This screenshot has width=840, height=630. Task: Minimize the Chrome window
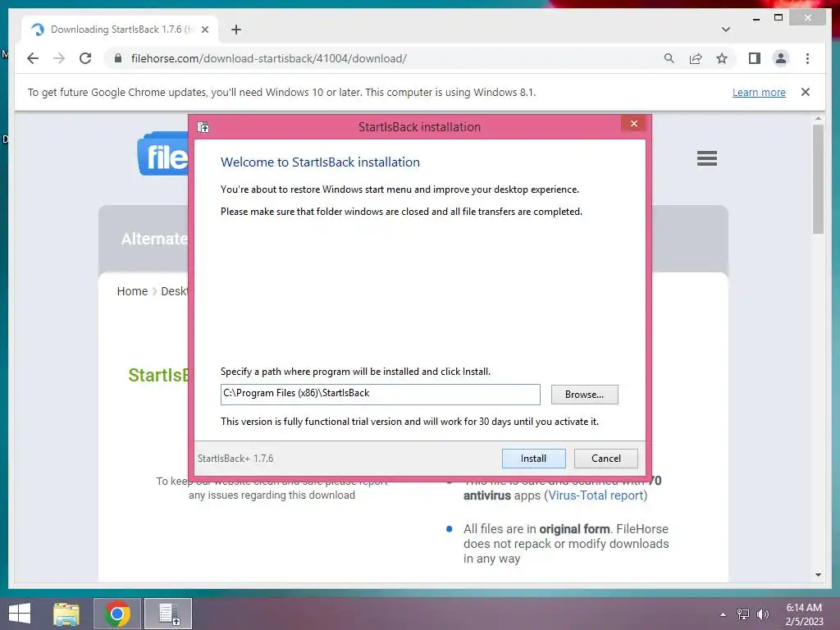756,18
